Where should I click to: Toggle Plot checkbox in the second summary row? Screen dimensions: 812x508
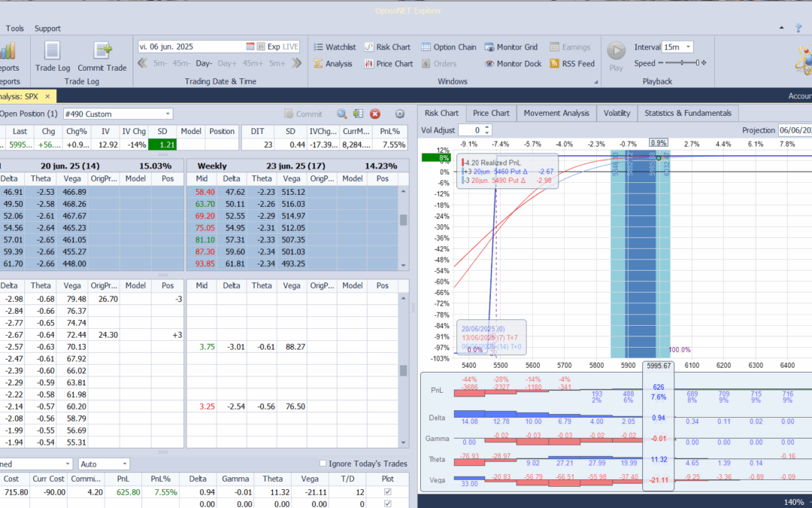(387, 503)
